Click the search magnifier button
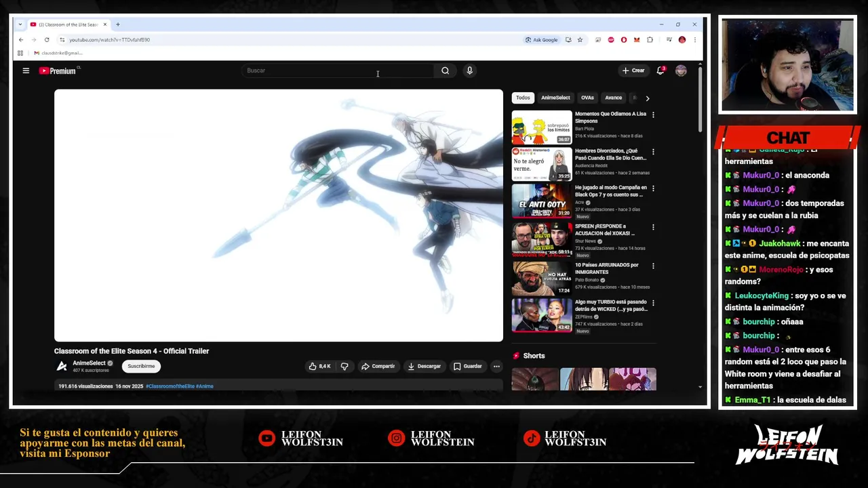 click(445, 70)
